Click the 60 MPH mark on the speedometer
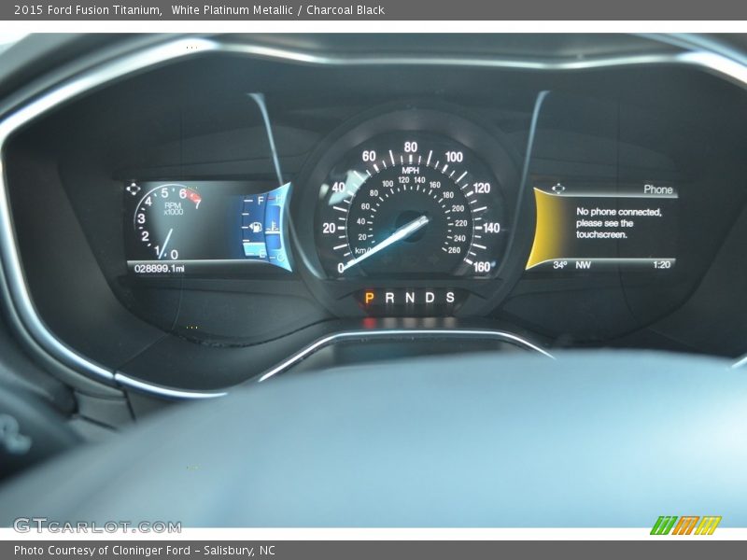Image resolution: width=747 pixels, height=560 pixels. (369, 156)
